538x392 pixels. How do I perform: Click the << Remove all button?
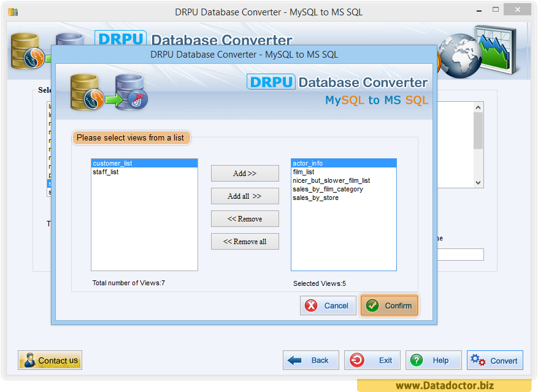point(245,241)
